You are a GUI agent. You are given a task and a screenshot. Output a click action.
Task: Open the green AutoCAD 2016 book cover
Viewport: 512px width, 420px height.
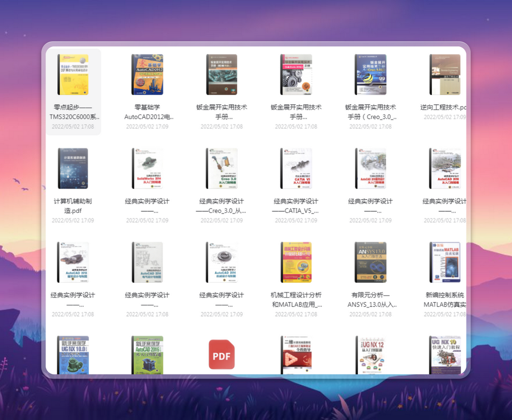147,355
